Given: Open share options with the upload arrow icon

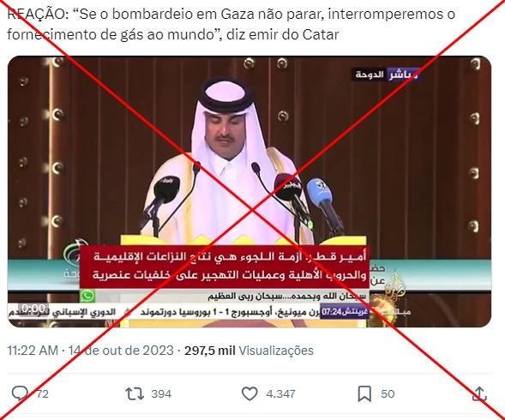Looking at the screenshot, I should tap(479, 393).
